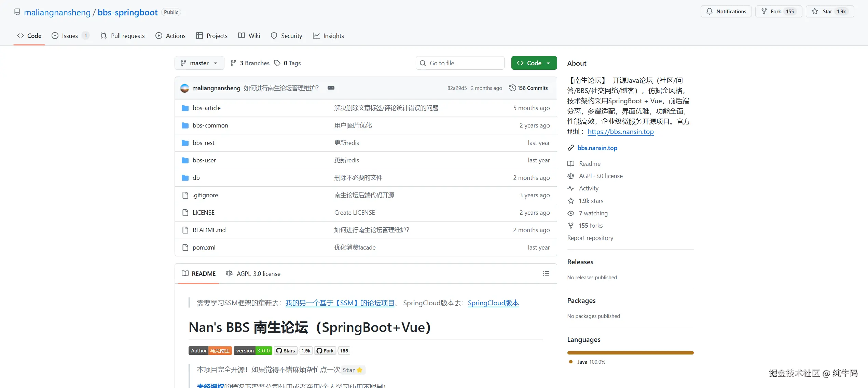Click the Activity pulse icon
Viewport: 868px width, 388px height.
[571, 188]
